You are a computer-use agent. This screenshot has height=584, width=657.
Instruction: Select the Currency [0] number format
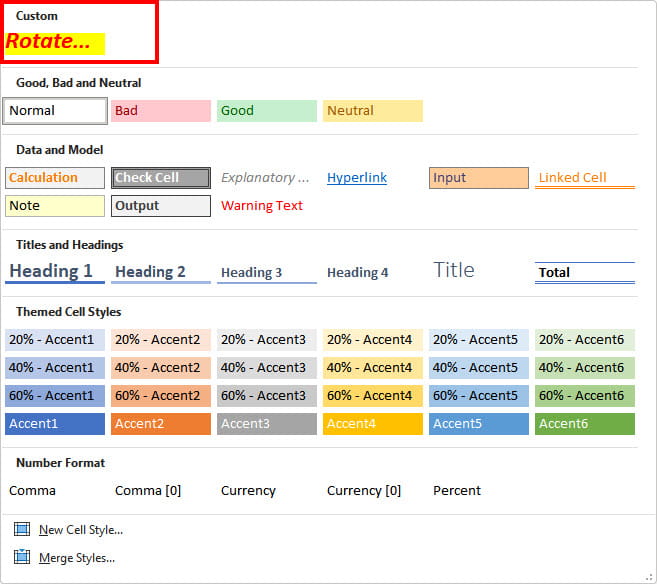364,490
